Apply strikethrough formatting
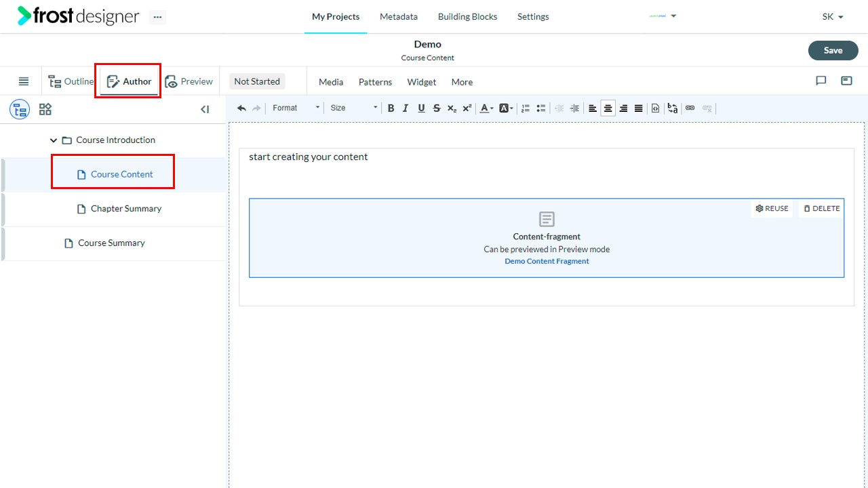868x488 pixels. [437, 108]
